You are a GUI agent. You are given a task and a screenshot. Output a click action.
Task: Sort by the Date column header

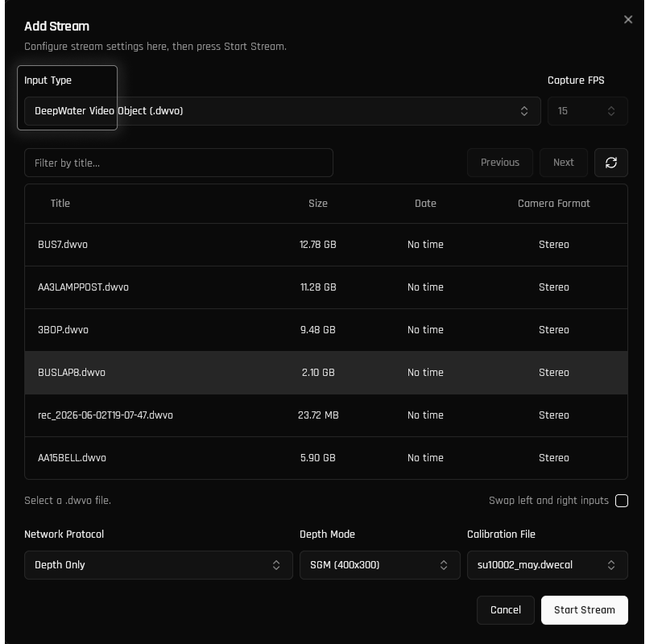click(425, 204)
